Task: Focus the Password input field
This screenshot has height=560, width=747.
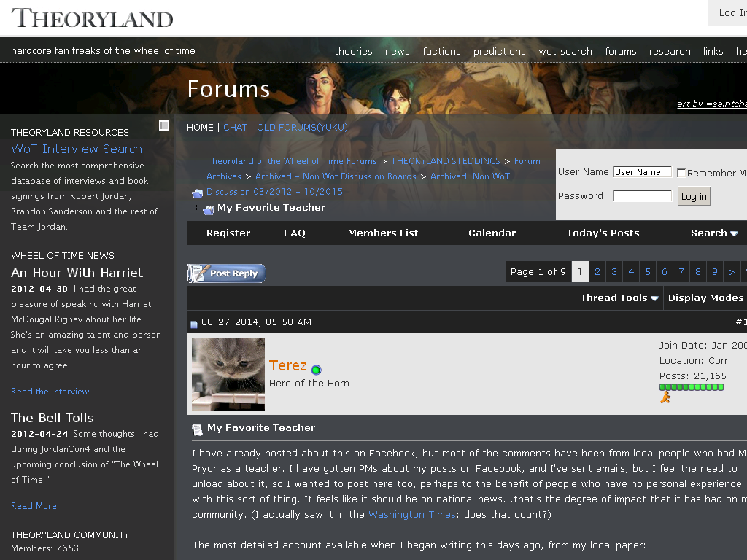Action: pyautogui.click(x=642, y=195)
